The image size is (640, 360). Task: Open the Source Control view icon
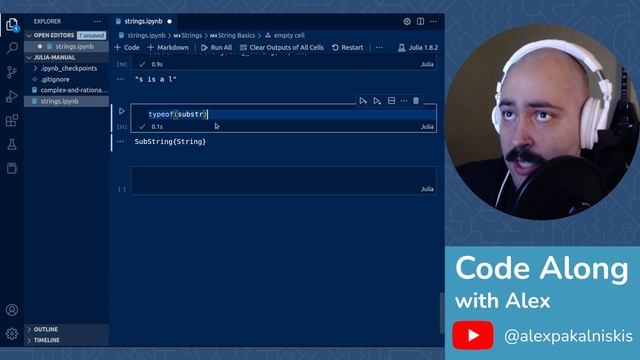tap(12, 72)
